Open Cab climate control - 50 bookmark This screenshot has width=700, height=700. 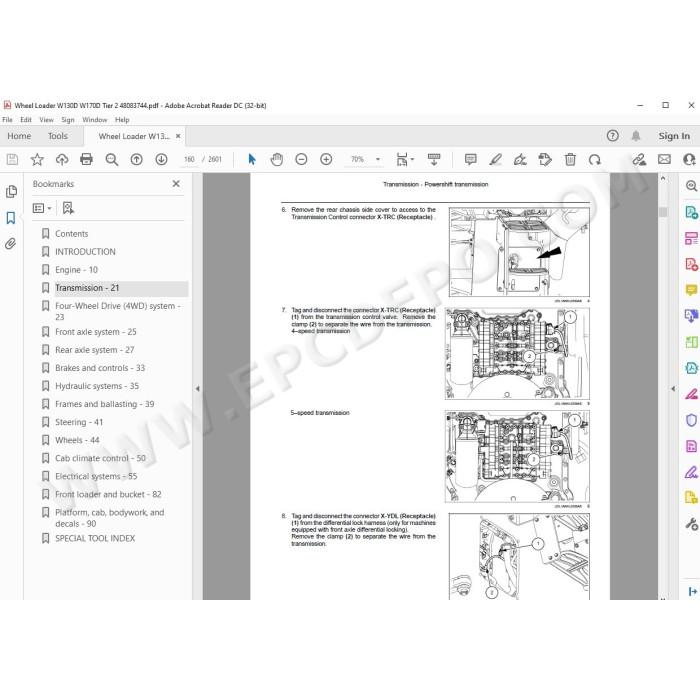tap(100, 458)
